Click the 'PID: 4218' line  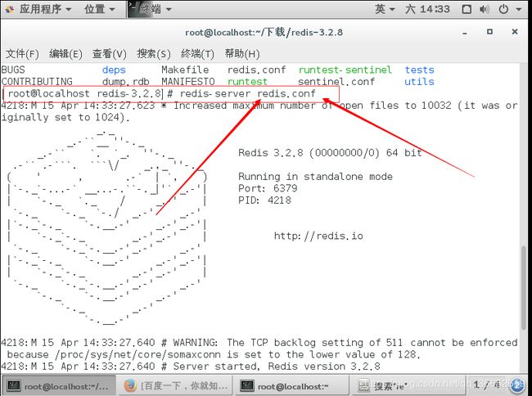(264, 200)
